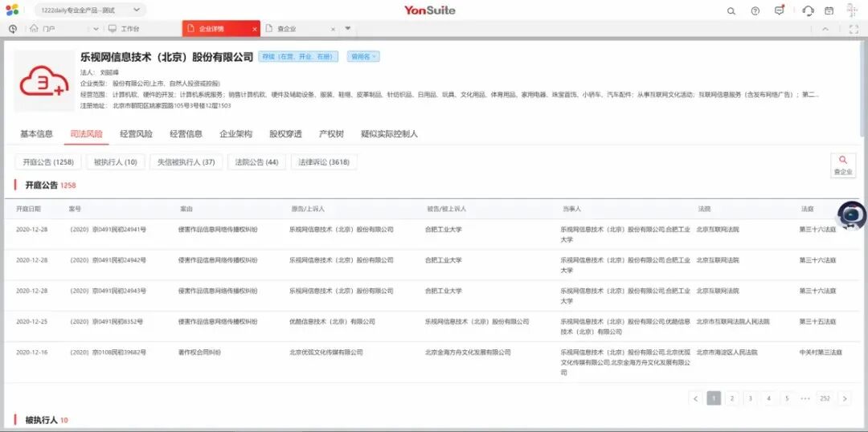Go to page 5 in pagination
The image size is (868, 432).
(x=787, y=398)
